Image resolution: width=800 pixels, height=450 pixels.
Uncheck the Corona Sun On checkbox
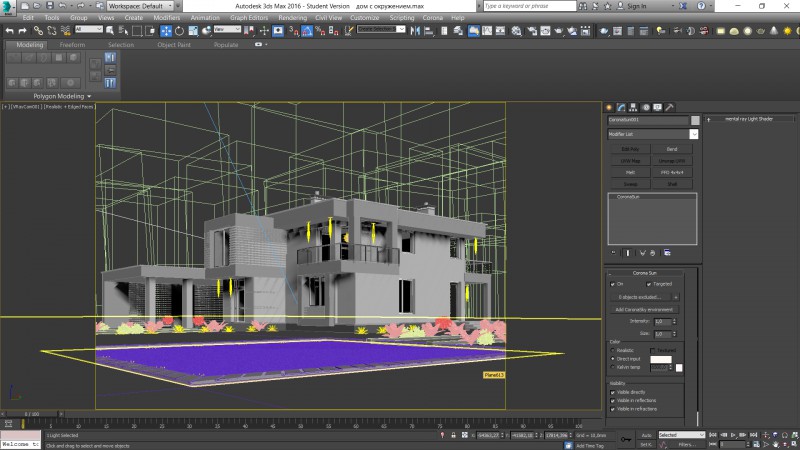(x=613, y=284)
